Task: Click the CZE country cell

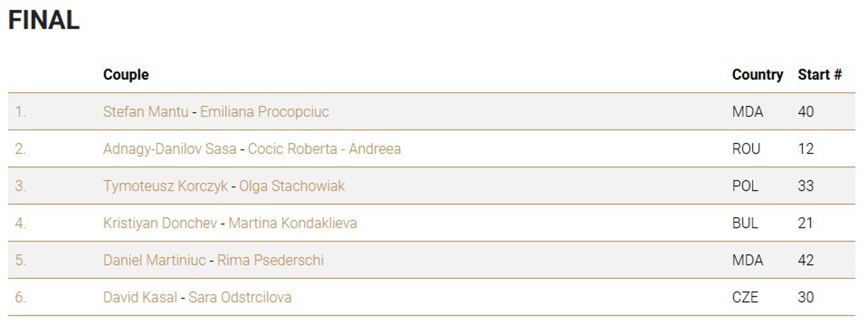Action: tap(745, 297)
